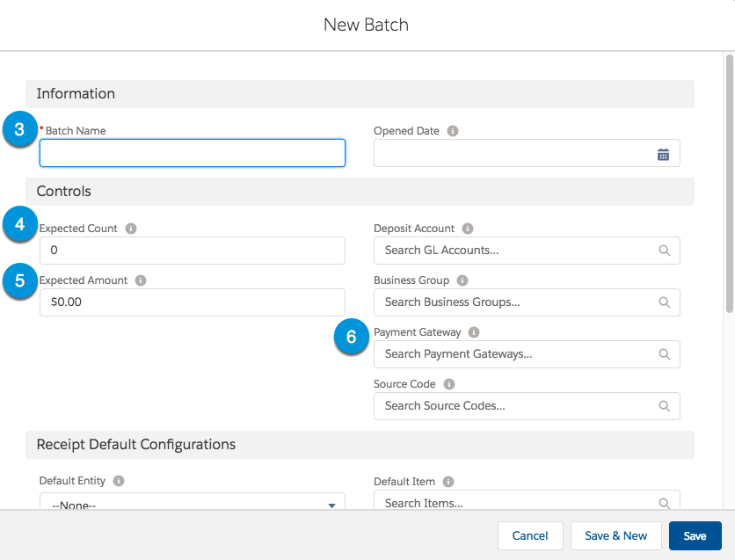Click the search icon in Business Group field

pos(665,302)
